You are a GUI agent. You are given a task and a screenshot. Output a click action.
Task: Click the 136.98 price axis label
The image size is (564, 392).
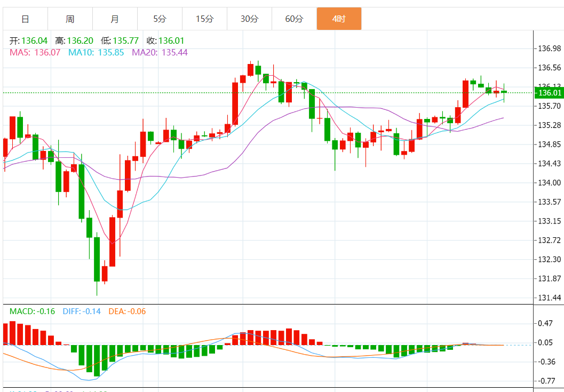[550, 49]
